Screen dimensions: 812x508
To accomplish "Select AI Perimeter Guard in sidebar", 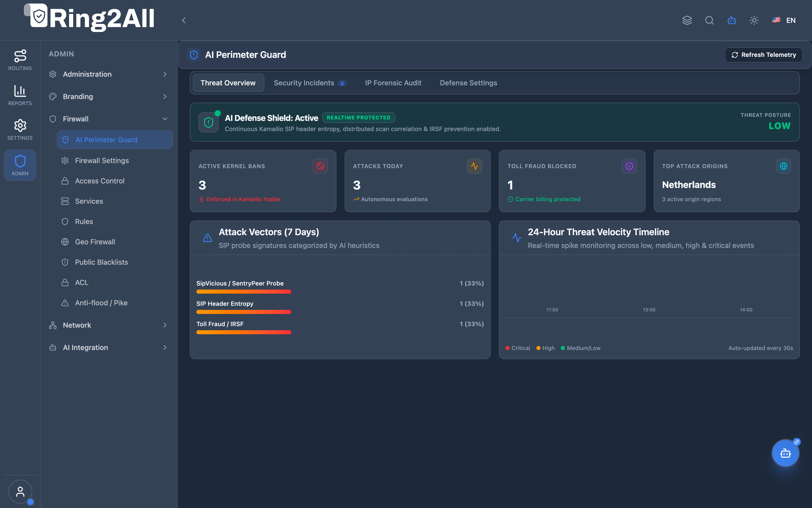I will (115, 140).
